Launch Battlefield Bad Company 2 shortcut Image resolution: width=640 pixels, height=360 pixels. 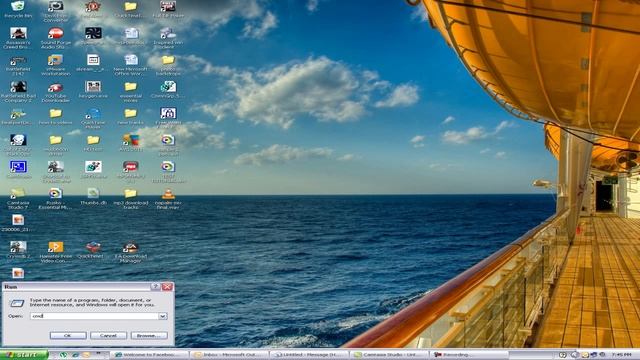(18, 92)
